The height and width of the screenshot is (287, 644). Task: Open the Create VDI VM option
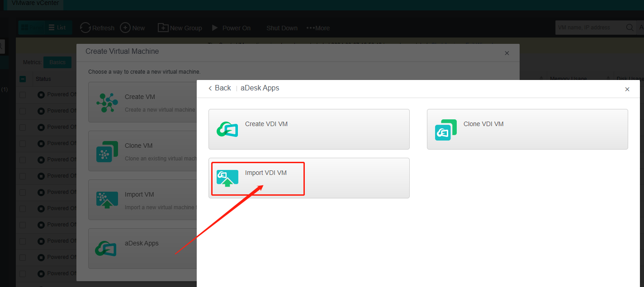click(x=309, y=129)
